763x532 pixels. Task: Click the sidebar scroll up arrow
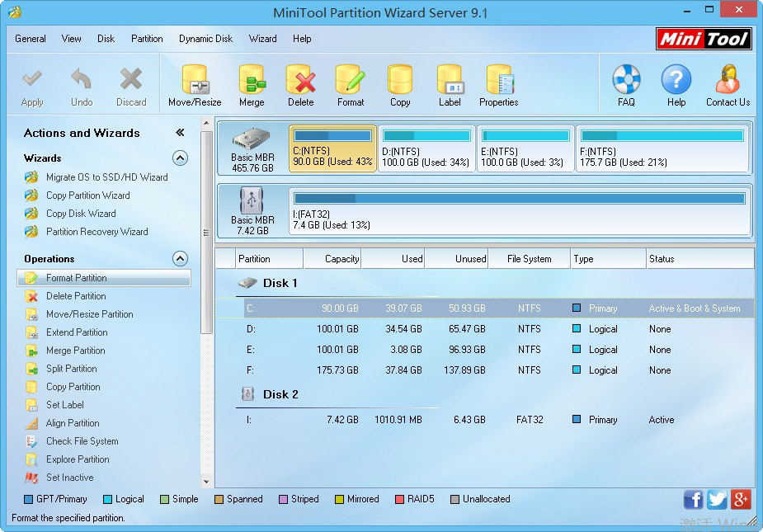click(206, 123)
